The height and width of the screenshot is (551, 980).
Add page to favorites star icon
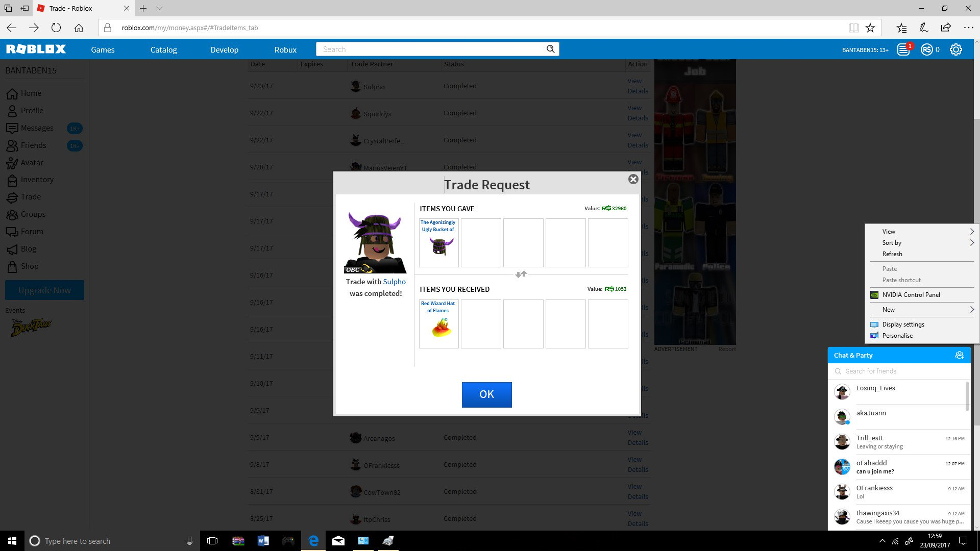coord(870,28)
